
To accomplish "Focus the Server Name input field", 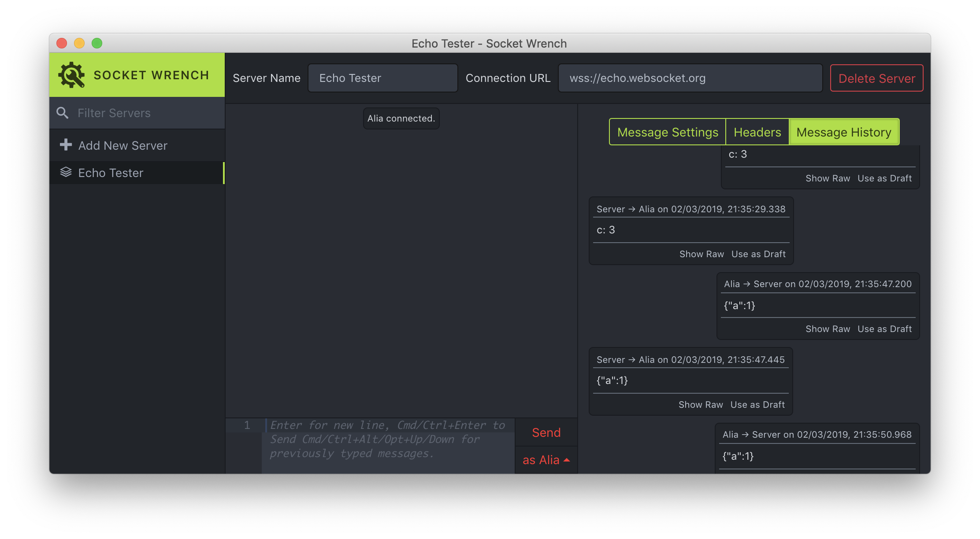I will click(382, 78).
